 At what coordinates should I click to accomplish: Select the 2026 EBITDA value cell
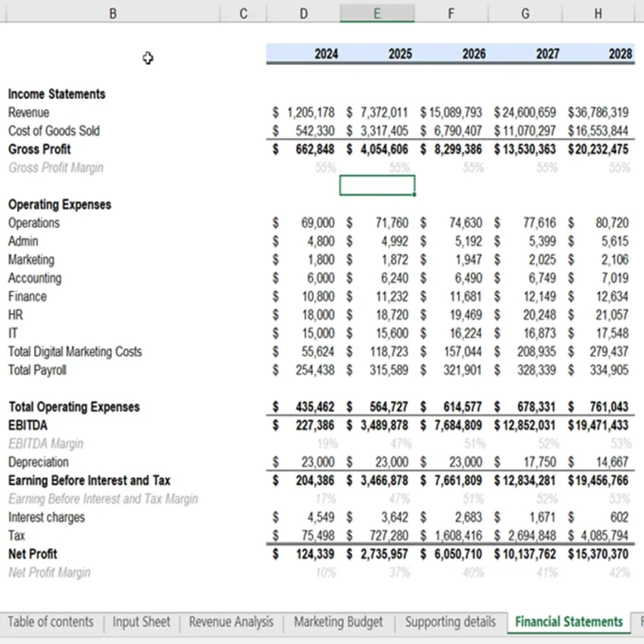click(451, 425)
